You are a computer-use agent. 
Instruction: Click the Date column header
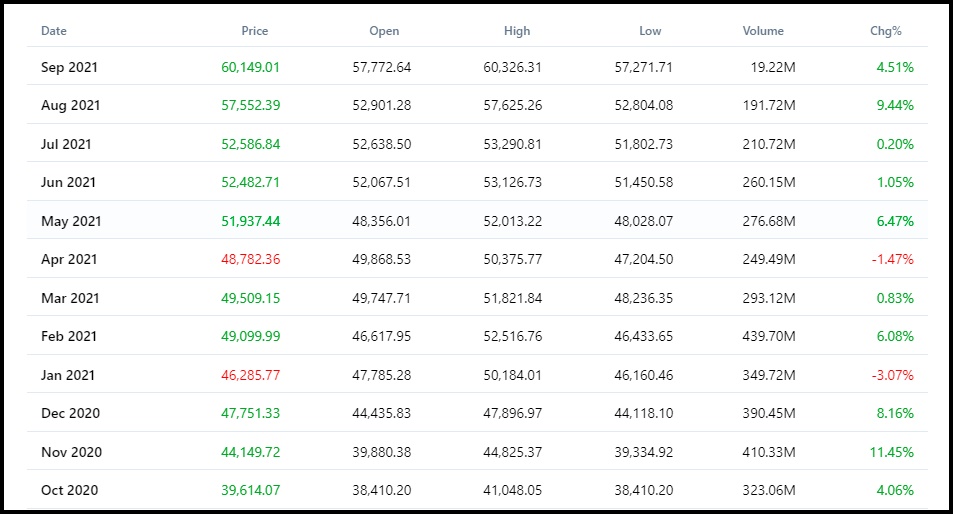point(53,31)
